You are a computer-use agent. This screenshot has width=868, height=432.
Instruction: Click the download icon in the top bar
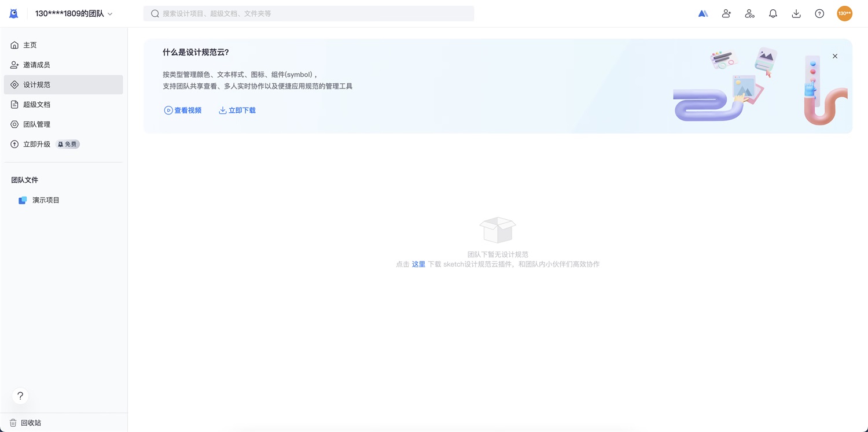pos(796,14)
